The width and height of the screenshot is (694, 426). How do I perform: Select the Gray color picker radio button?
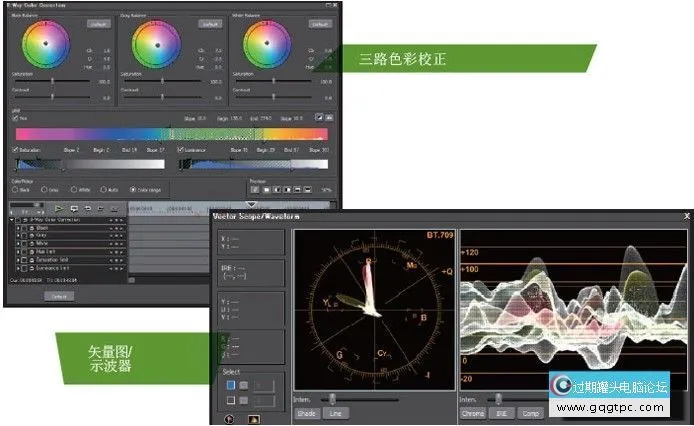(43, 188)
